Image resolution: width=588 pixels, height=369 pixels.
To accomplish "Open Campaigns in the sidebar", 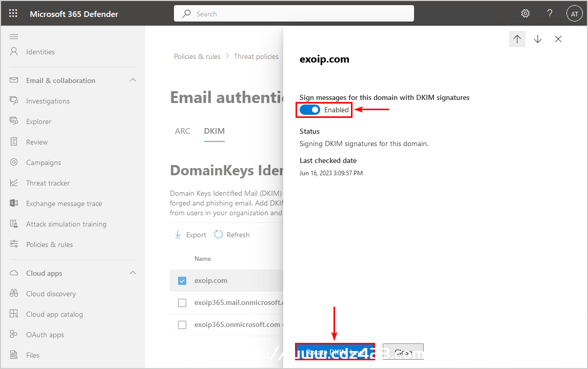I will (44, 162).
